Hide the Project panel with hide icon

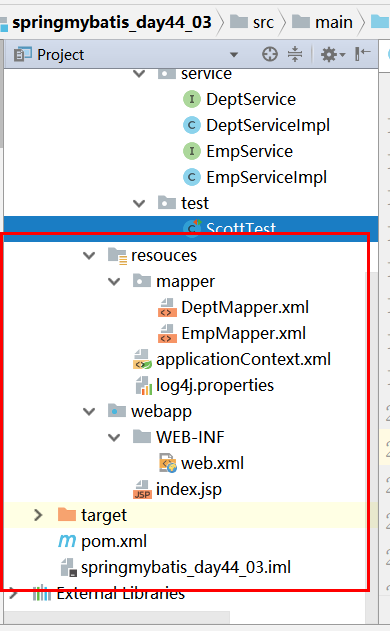(362, 54)
